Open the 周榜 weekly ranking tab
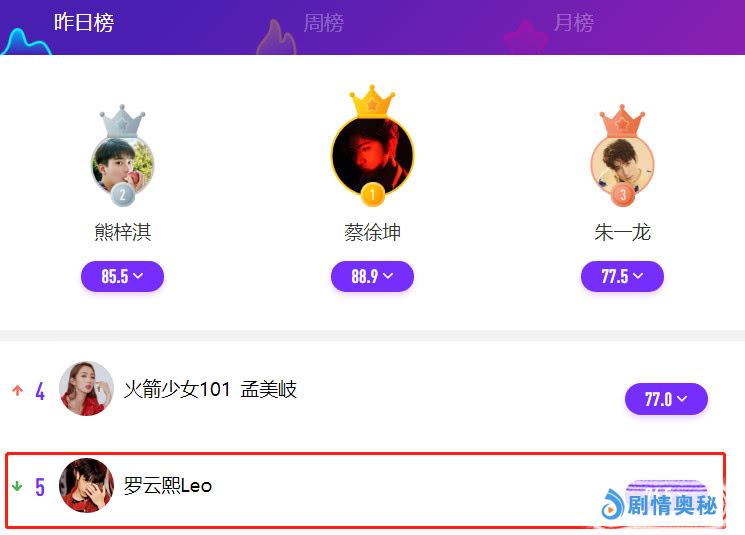745x535 pixels. [x=324, y=23]
